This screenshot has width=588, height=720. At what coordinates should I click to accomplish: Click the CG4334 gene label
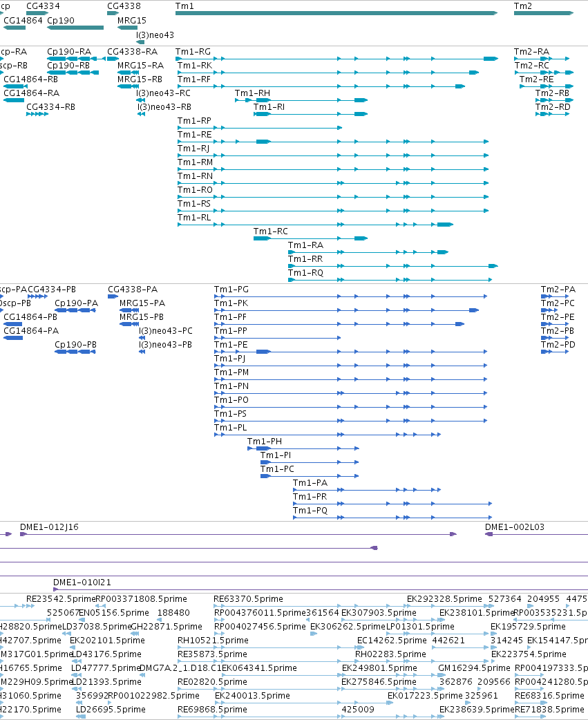43,6
